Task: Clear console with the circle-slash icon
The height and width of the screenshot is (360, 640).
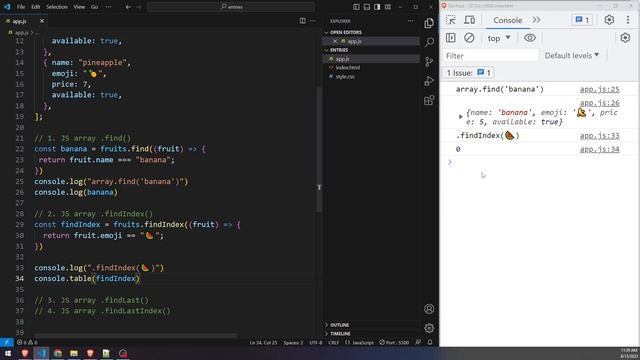Action: (469, 38)
